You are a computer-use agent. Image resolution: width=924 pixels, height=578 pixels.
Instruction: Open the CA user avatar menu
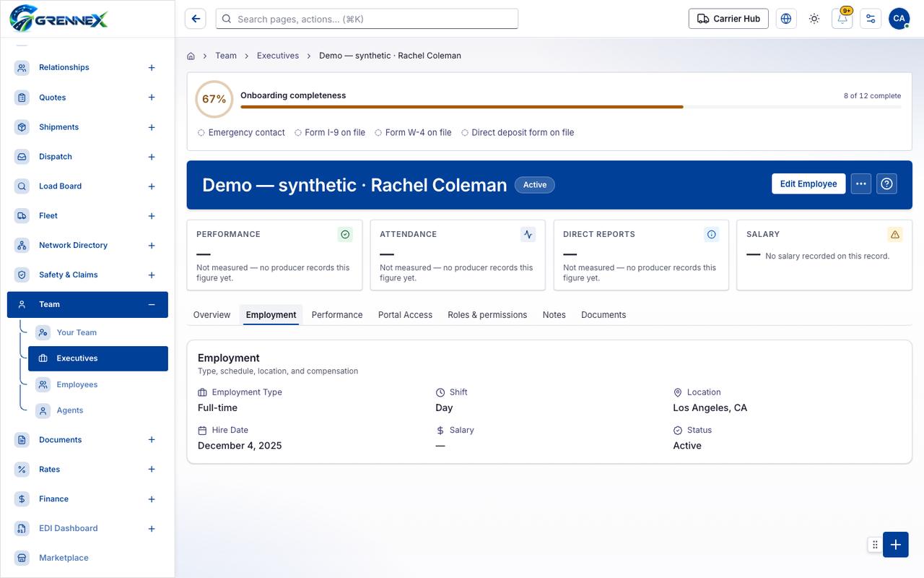(899, 19)
